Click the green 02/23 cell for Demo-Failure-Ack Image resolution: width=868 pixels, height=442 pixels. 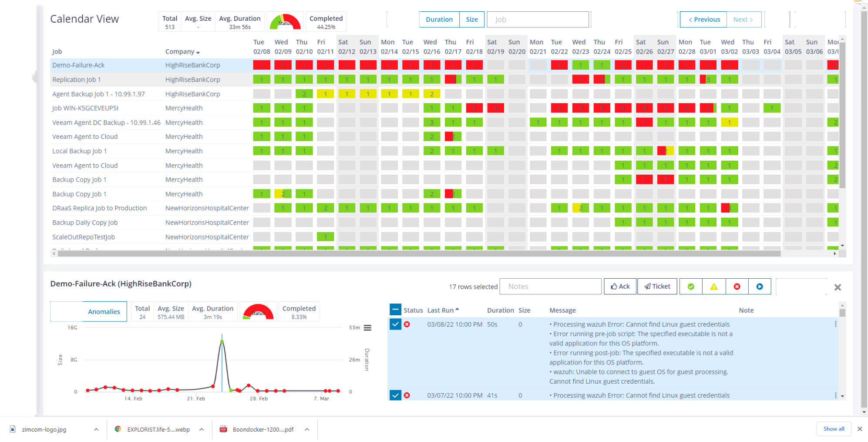click(x=580, y=65)
